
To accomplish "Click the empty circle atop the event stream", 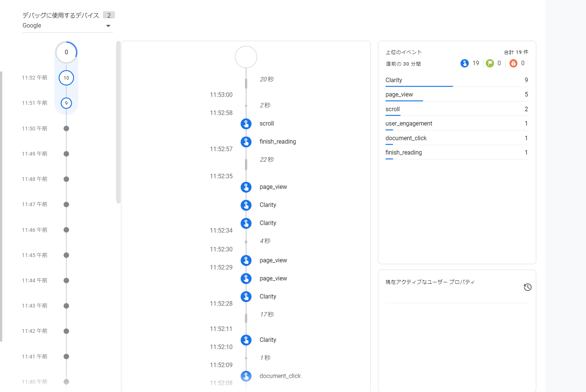I will 246,57.
